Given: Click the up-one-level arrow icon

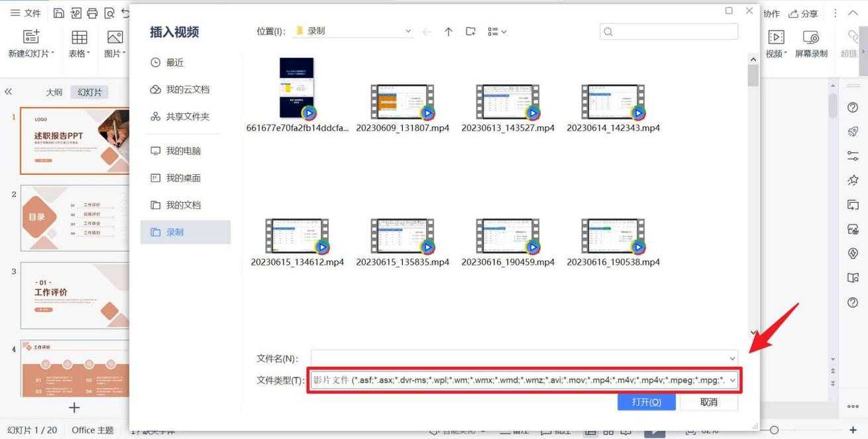Looking at the screenshot, I should tap(449, 31).
